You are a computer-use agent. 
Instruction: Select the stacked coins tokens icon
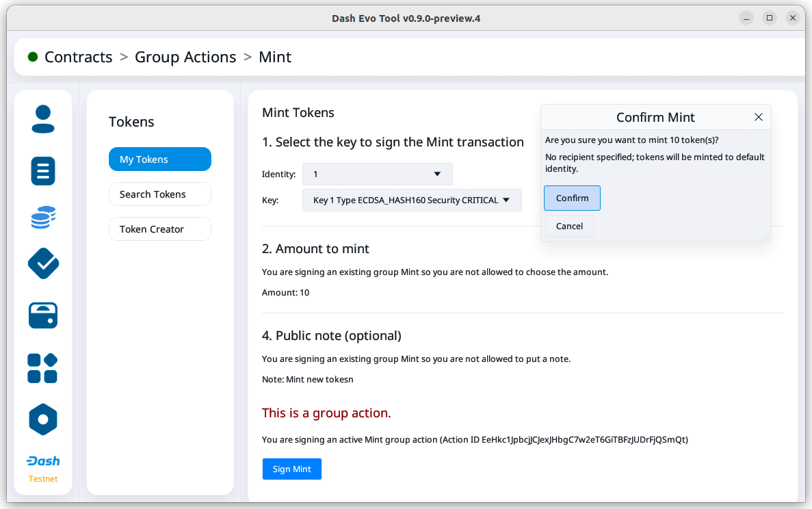[x=43, y=218]
